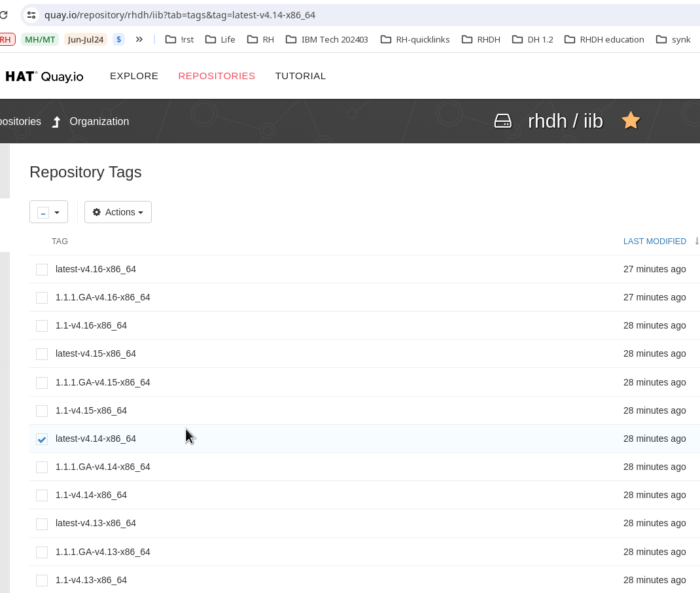Open the IBM Tech 202403 bookmark folder
Screen dimensions: 700x593
pyautogui.click(x=327, y=39)
